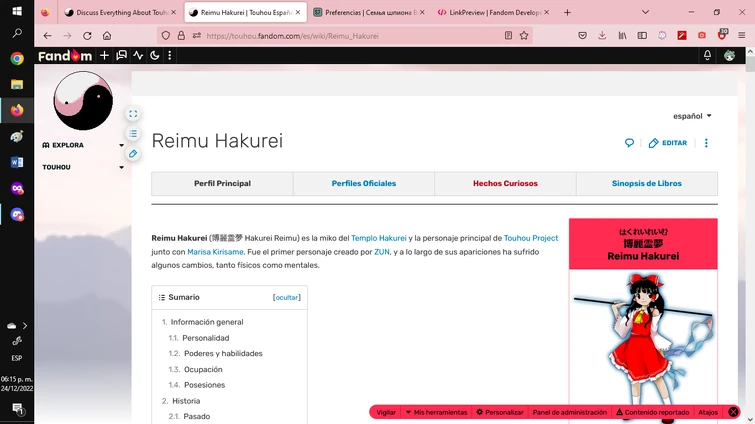Go to Posesiones section
The height and width of the screenshot is (424, 755).
[x=204, y=385]
